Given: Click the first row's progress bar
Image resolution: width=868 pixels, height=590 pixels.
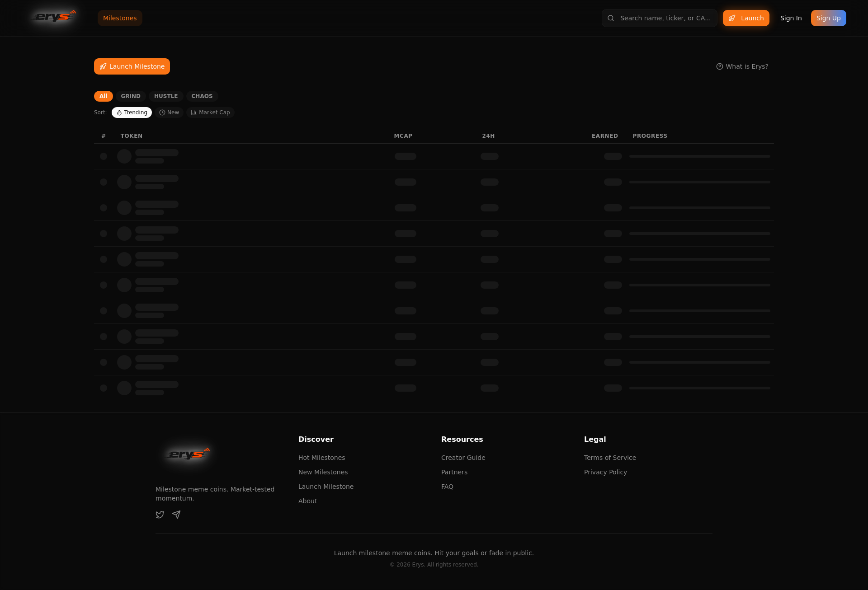Looking at the screenshot, I should pos(700,156).
